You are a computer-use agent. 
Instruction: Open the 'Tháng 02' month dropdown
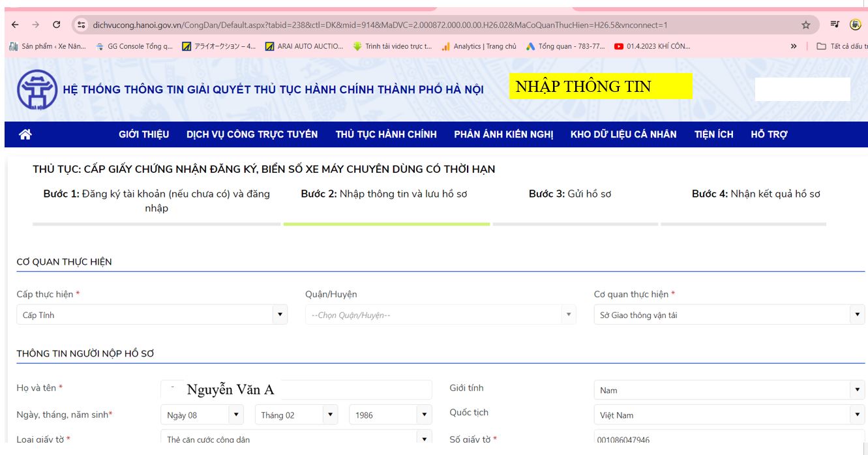pos(296,415)
